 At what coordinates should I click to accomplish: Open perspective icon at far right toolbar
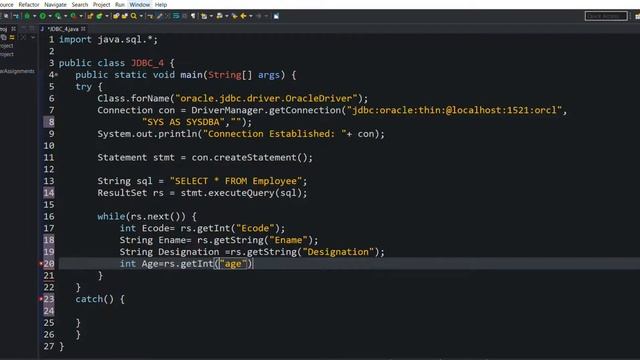(637, 16)
